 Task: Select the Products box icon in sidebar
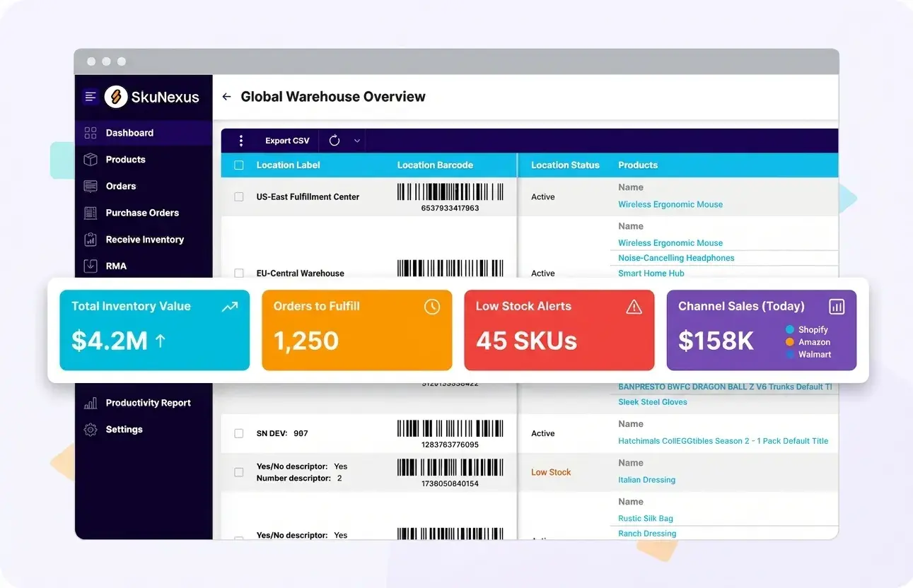(90, 160)
